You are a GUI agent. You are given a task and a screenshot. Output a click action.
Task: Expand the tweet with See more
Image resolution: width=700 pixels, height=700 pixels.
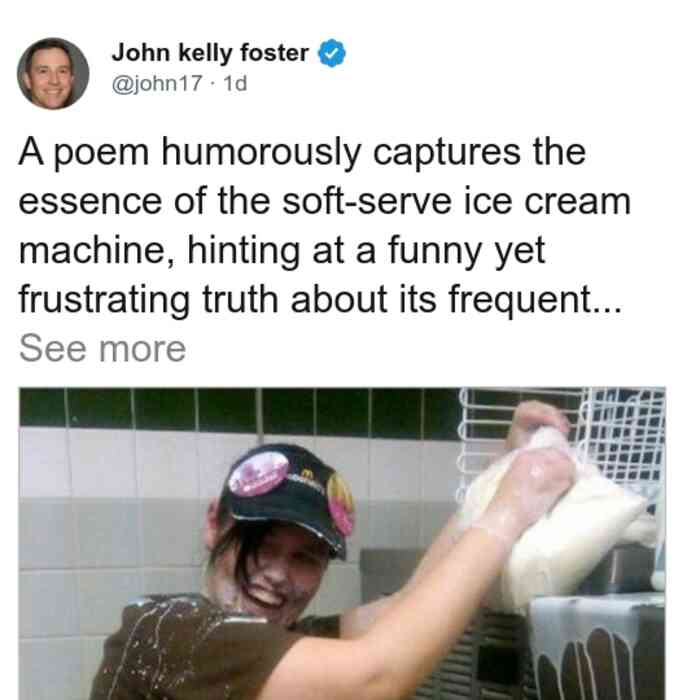pyautogui.click(x=102, y=349)
